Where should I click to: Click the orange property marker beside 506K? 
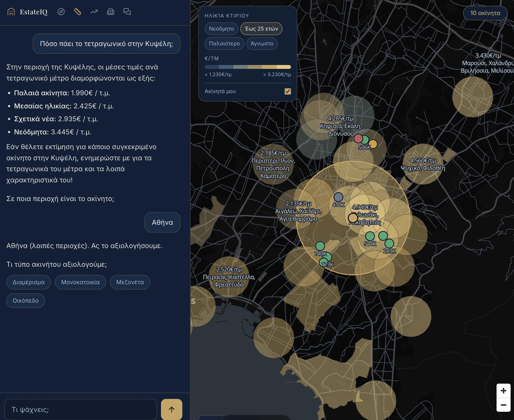point(373,144)
